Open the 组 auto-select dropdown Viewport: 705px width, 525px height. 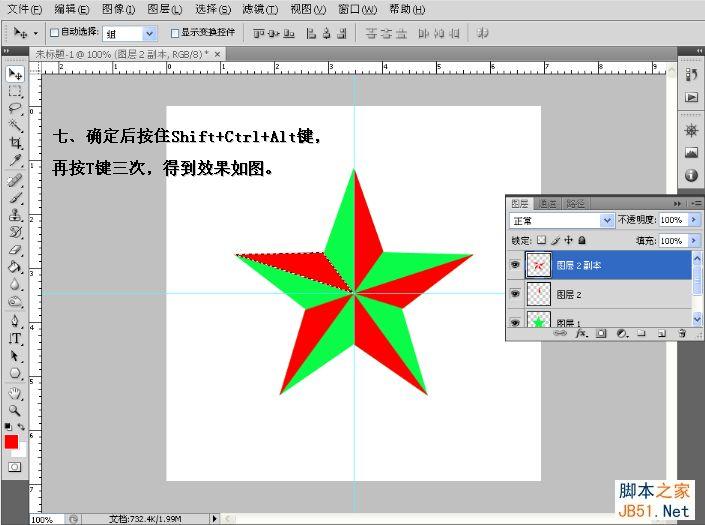point(150,33)
